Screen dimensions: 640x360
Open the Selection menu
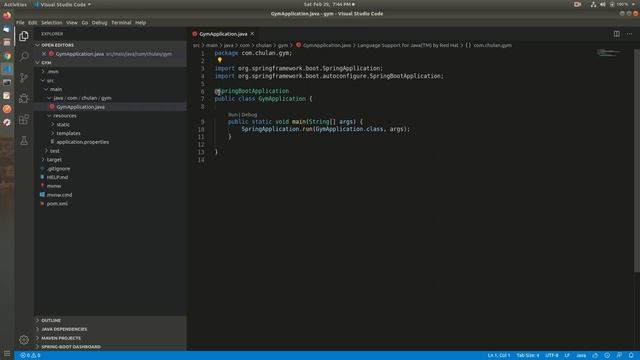pyautogui.click(x=51, y=23)
